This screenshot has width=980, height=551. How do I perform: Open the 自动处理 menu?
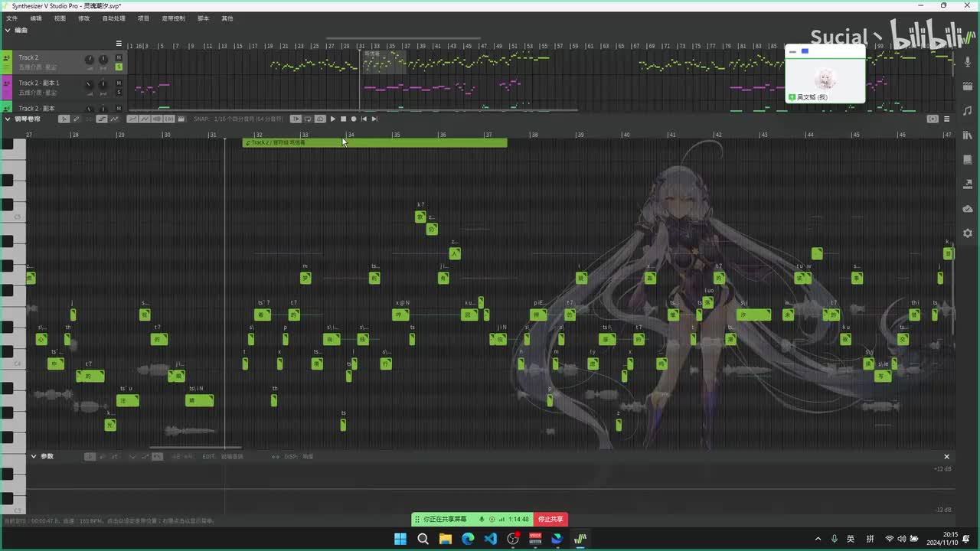click(113, 18)
